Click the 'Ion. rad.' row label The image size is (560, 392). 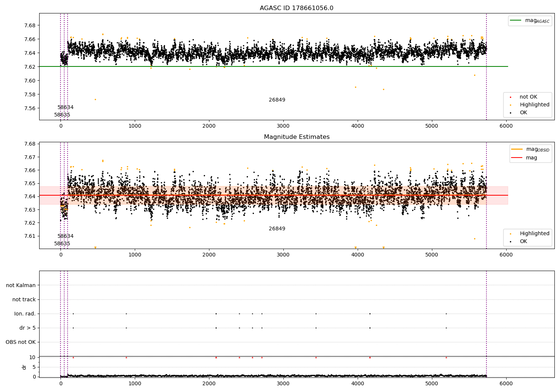pyautogui.click(x=25, y=314)
